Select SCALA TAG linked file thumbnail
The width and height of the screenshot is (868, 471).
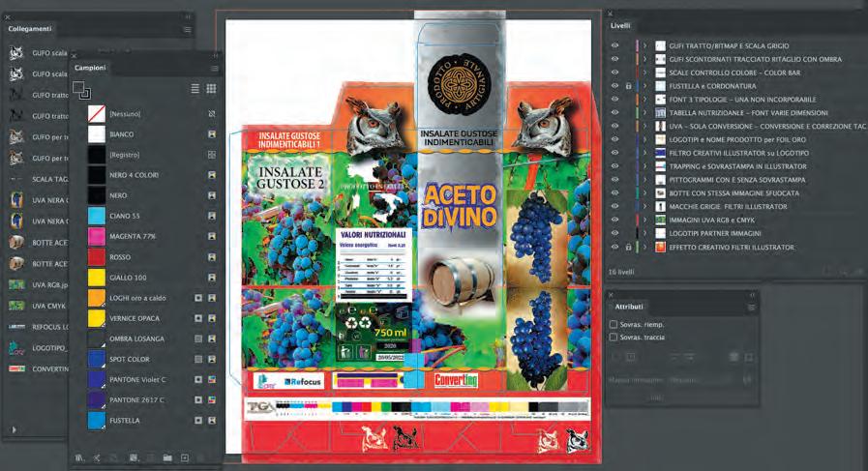click(16, 179)
